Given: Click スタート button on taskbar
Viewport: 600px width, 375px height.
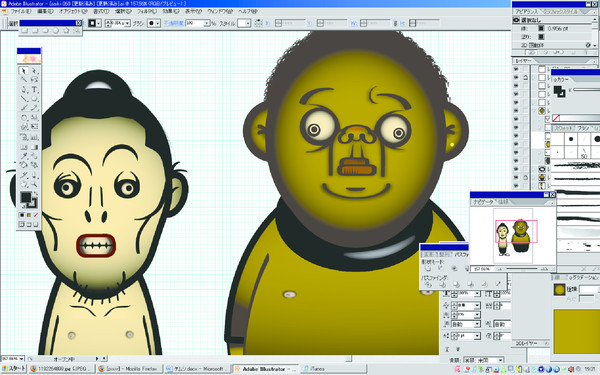Looking at the screenshot, I should point(14,369).
